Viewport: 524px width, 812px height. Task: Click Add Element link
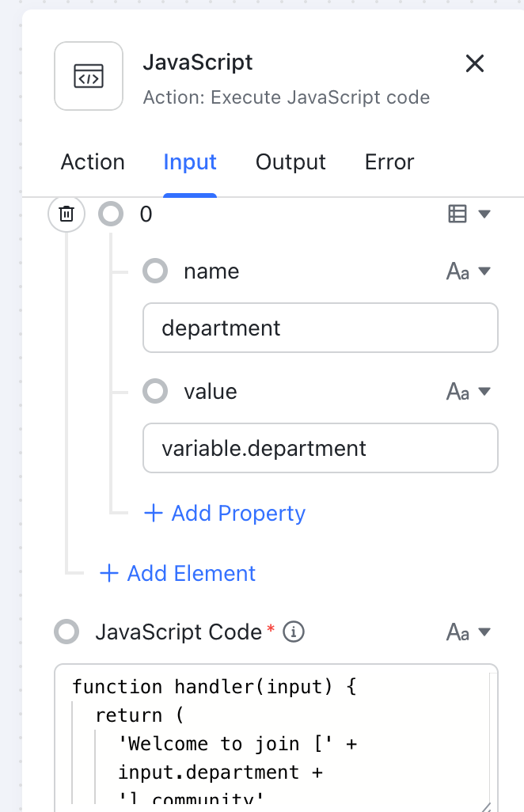[178, 574]
